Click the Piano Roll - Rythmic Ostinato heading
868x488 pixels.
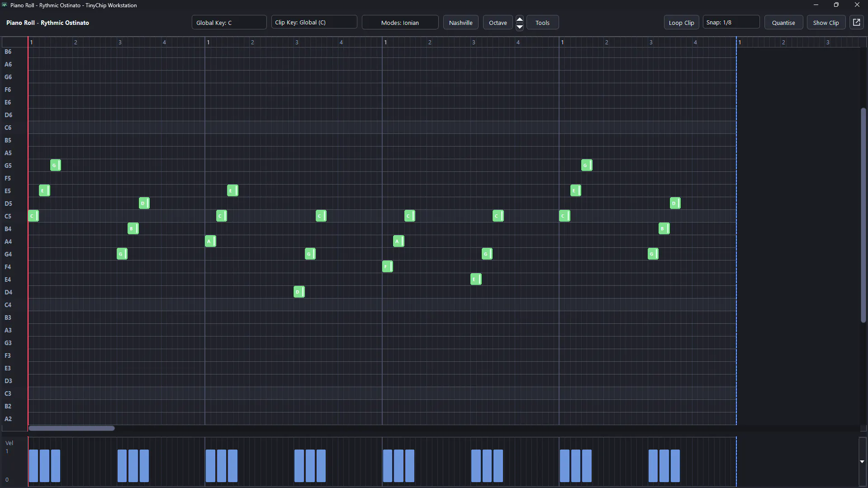[x=47, y=23]
